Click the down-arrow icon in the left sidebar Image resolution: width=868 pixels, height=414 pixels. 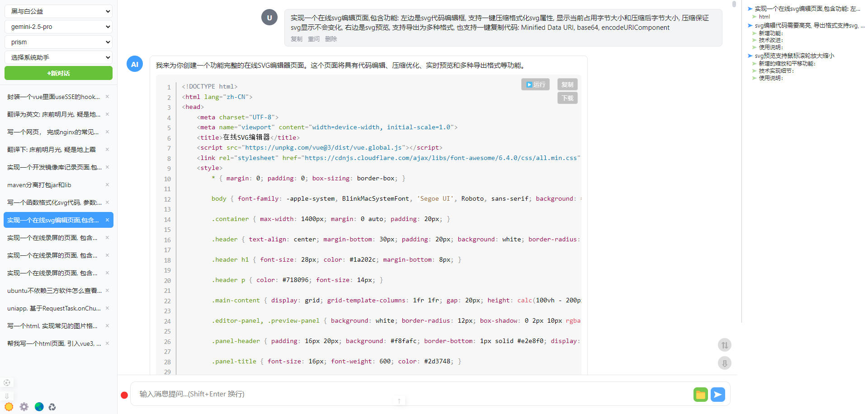(7, 395)
